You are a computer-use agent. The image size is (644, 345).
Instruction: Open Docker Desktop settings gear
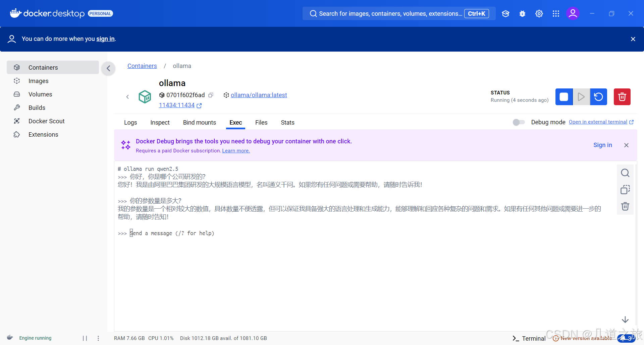tap(539, 13)
